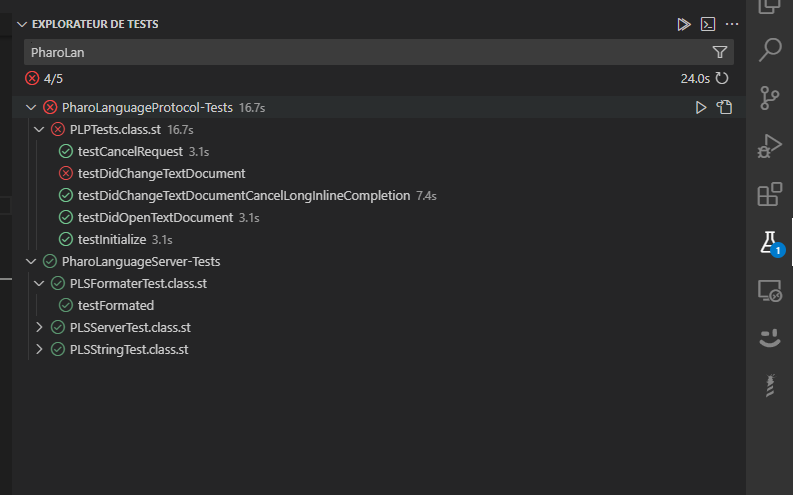Select testInitialize test
The width and height of the screenshot is (793, 495).
pyautogui.click(x=112, y=239)
